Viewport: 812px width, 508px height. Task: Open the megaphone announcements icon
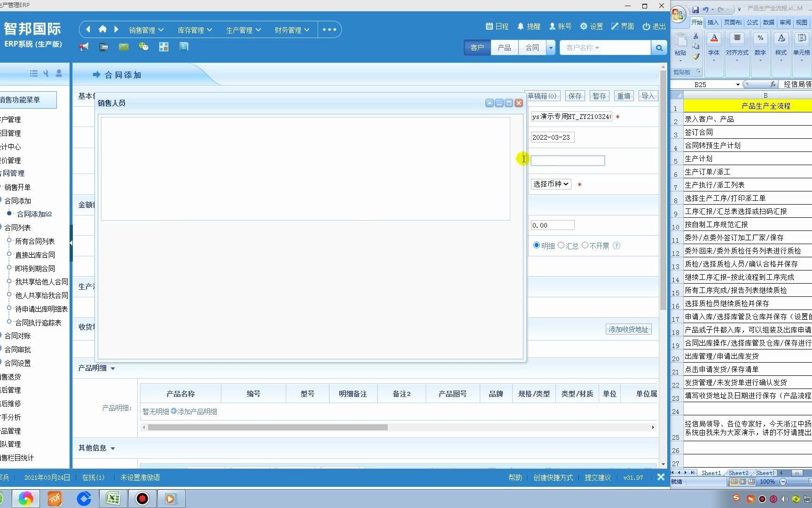pyautogui.click(x=84, y=47)
